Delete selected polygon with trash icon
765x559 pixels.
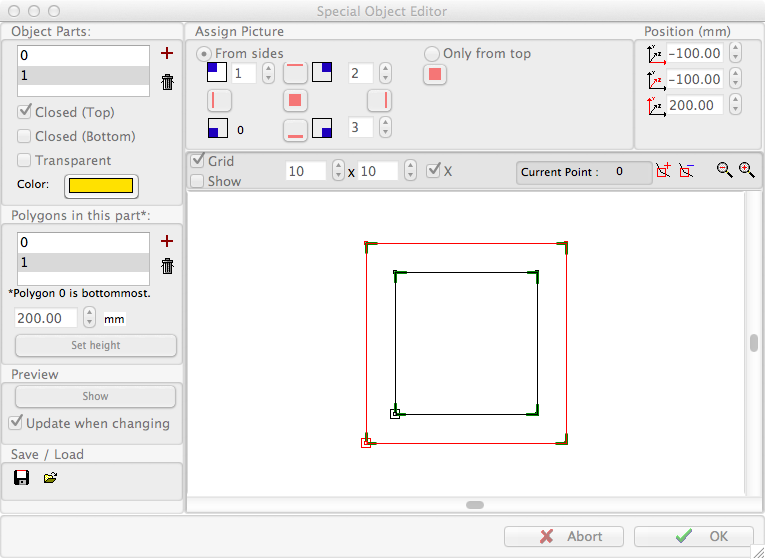pyautogui.click(x=167, y=266)
